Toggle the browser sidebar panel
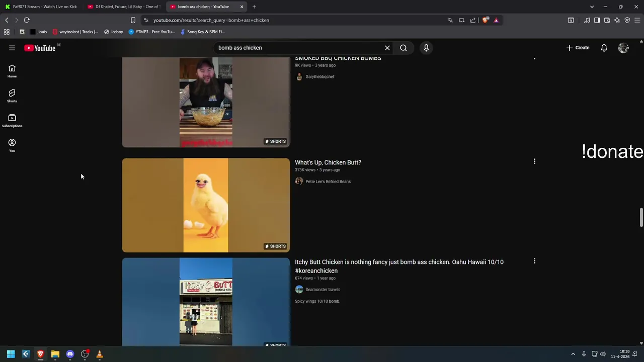 click(597, 20)
